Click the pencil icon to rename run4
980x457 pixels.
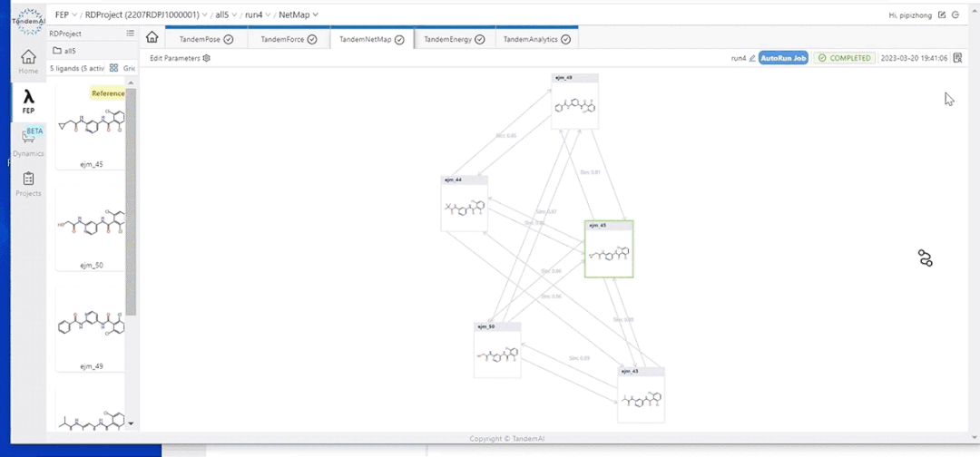coord(752,58)
